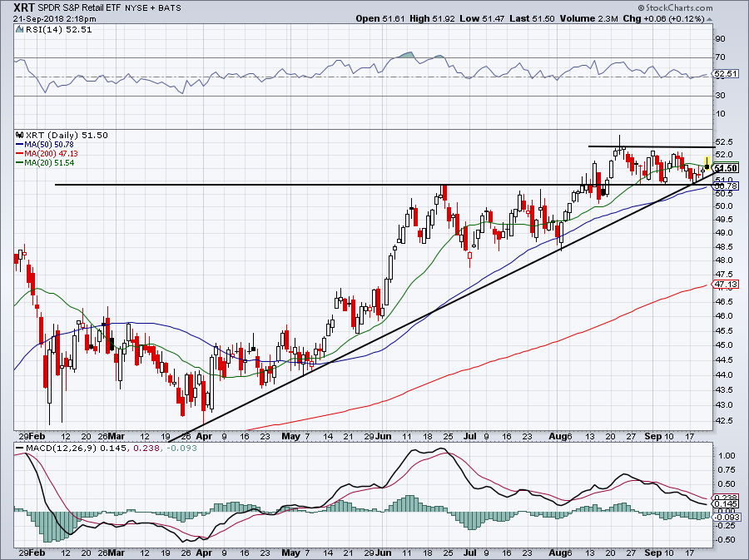Click the green -0.093 histogram value in MACD legend
Viewport: 749px width, 560px height.
point(181,448)
